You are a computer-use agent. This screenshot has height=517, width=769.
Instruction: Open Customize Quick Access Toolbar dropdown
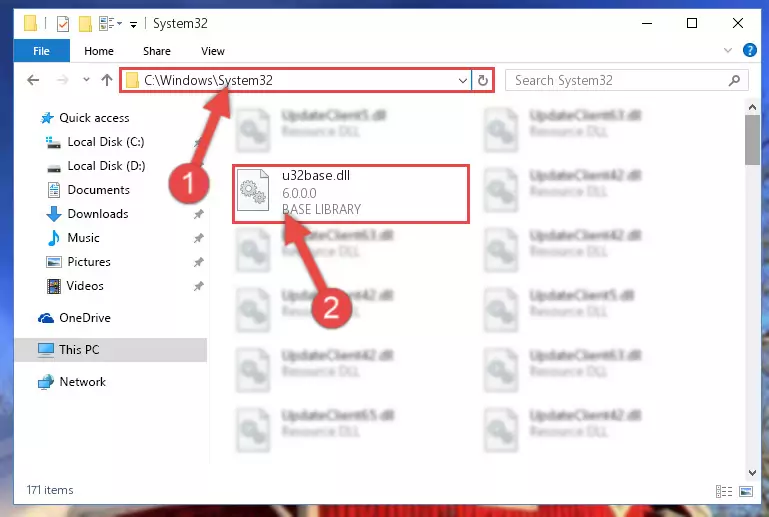coord(133,24)
